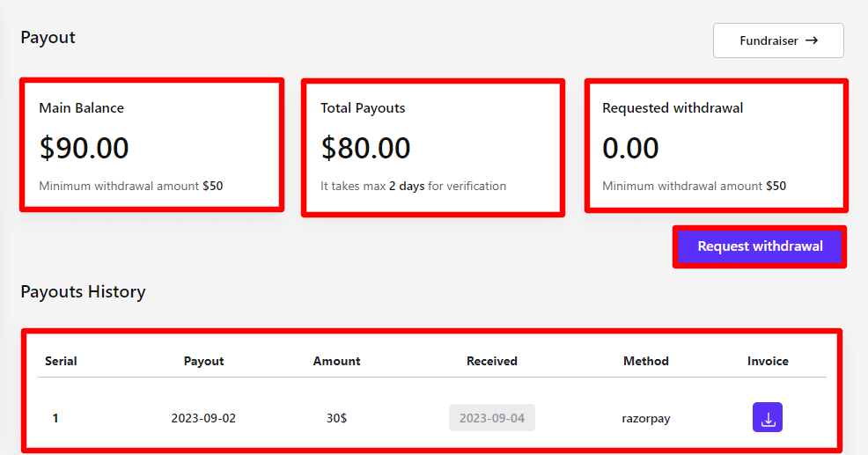Click the Payouts History heading
The width and height of the screenshot is (868, 455).
(x=83, y=291)
